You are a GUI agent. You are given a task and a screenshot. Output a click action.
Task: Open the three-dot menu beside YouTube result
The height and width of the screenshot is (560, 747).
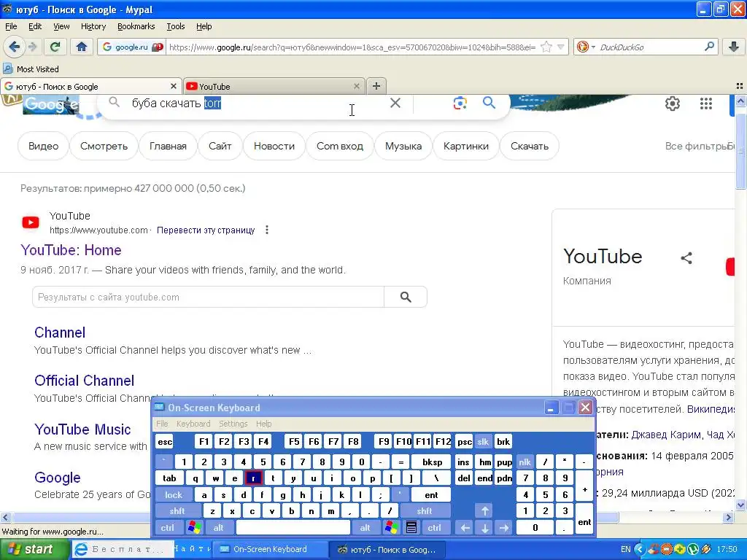tap(267, 230)
